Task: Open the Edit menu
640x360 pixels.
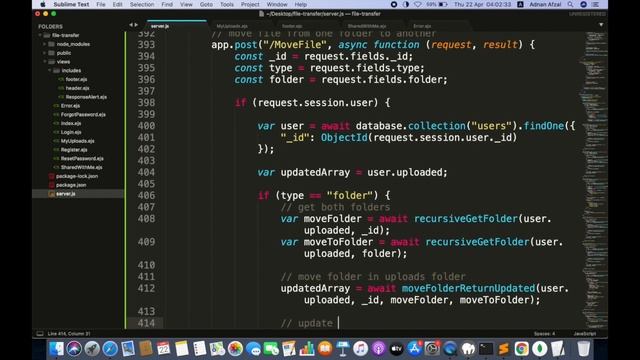Action: [118, 4]
